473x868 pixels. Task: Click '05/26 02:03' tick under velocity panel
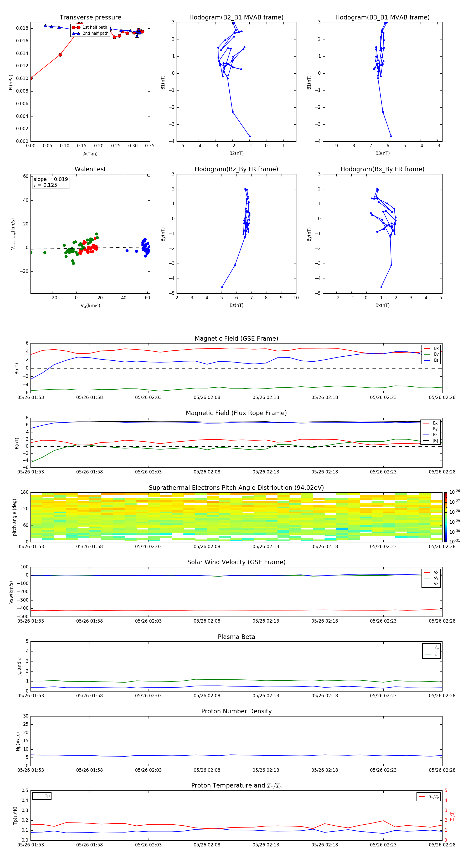(x=148, y=621)
